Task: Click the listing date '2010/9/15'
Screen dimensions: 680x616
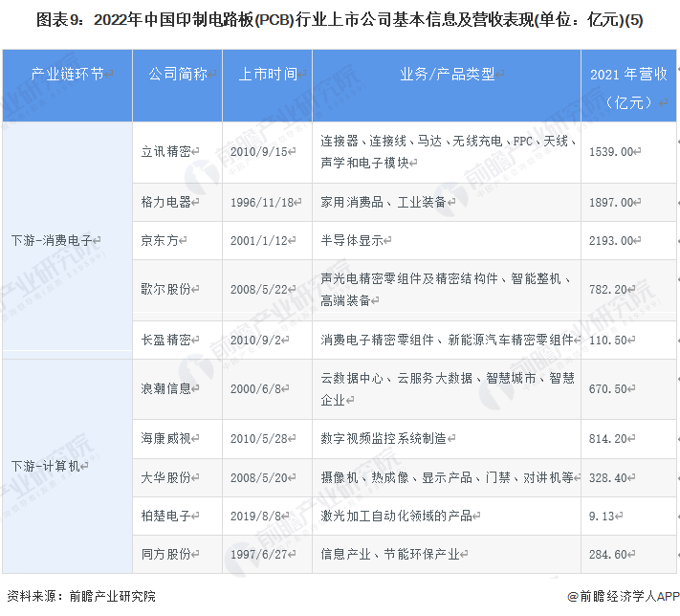Action: point(259,152)
